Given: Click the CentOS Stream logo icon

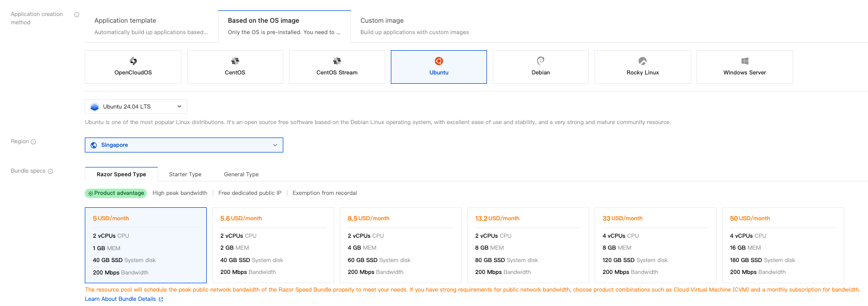Looking at the screenshot, I should [x=337, y=61].
